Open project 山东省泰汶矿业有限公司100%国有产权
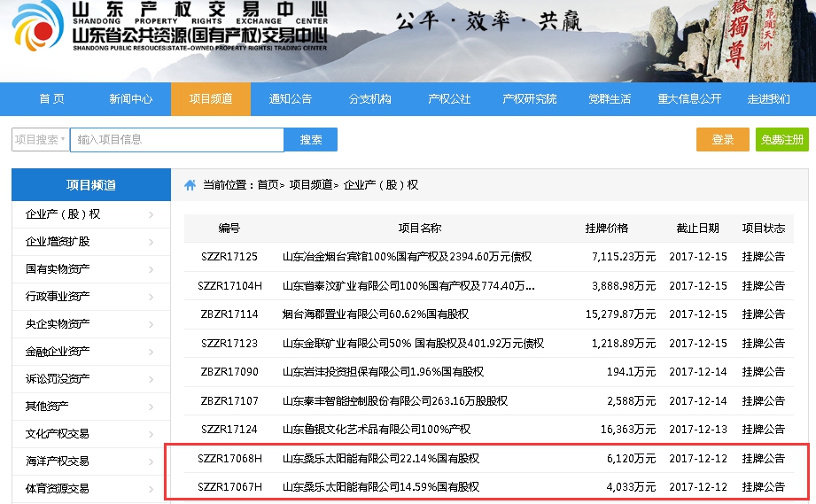This screenshot has height=504, width=816. coord(408,286)
